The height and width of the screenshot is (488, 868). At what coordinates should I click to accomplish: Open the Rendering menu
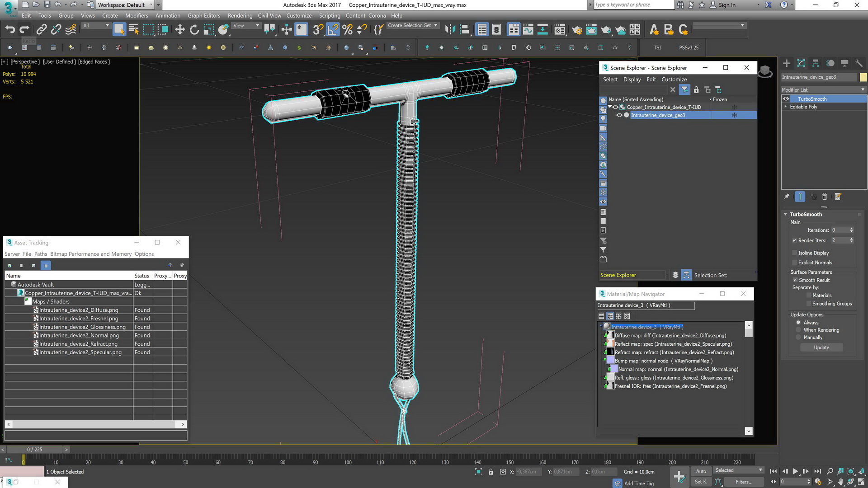[240, 15]
